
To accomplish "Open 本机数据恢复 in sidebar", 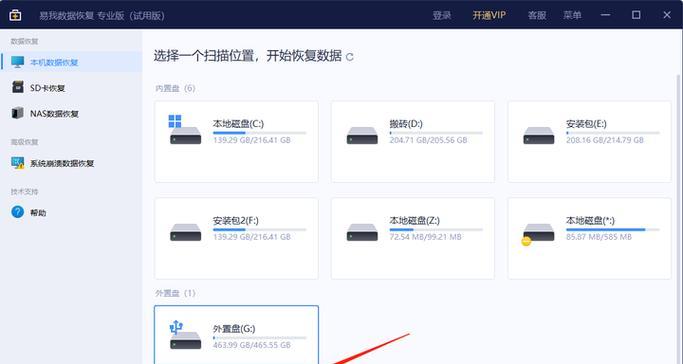I will tap(71, 62).
